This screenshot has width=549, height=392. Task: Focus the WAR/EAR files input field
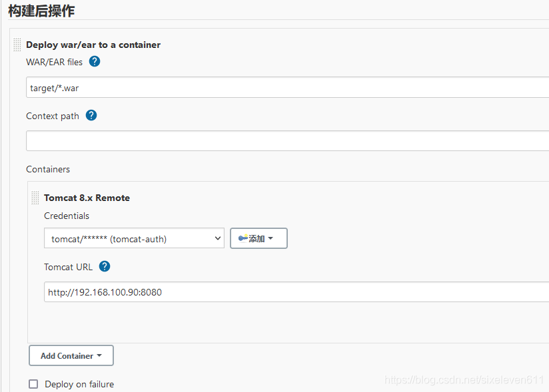286,87
